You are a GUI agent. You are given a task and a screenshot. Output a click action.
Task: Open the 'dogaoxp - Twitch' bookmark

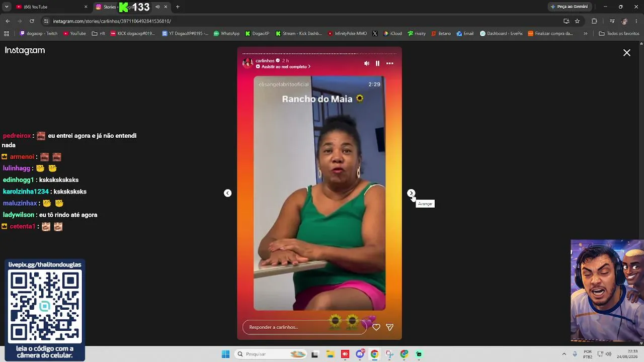(39, 34)
